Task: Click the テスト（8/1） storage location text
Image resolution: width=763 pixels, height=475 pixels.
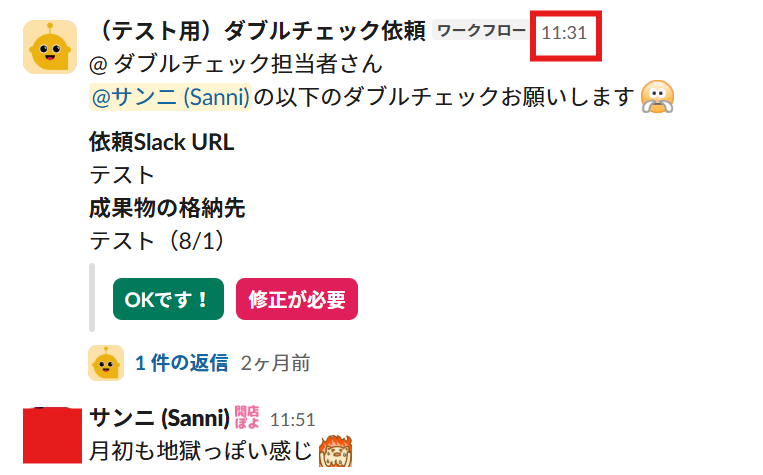Action: (x=157, y=241)
